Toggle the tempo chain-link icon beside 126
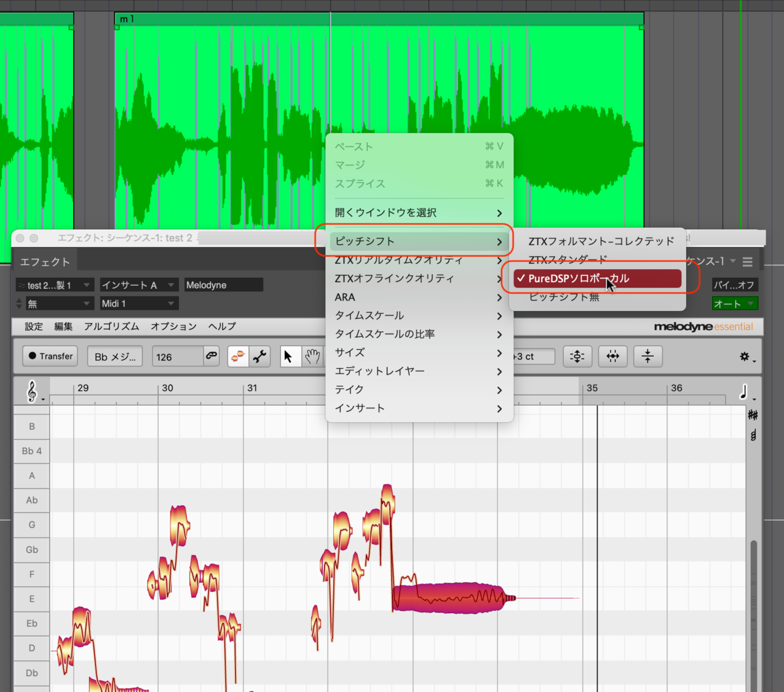 (211, 356)
